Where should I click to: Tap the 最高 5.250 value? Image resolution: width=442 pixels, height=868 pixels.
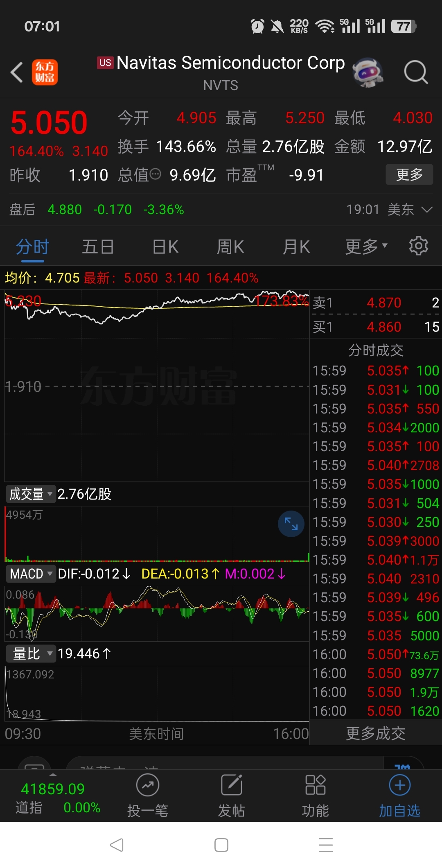click(305, 118)
